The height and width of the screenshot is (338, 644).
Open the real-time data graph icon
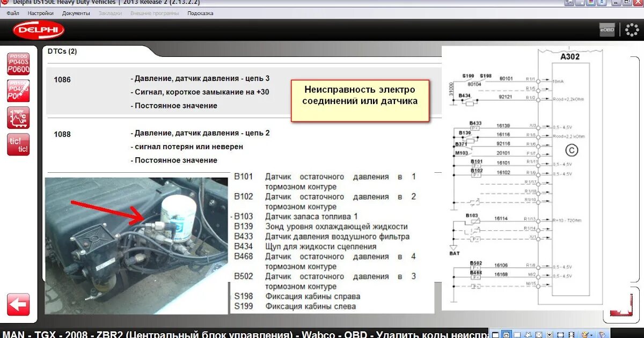(x=18, y=117)
